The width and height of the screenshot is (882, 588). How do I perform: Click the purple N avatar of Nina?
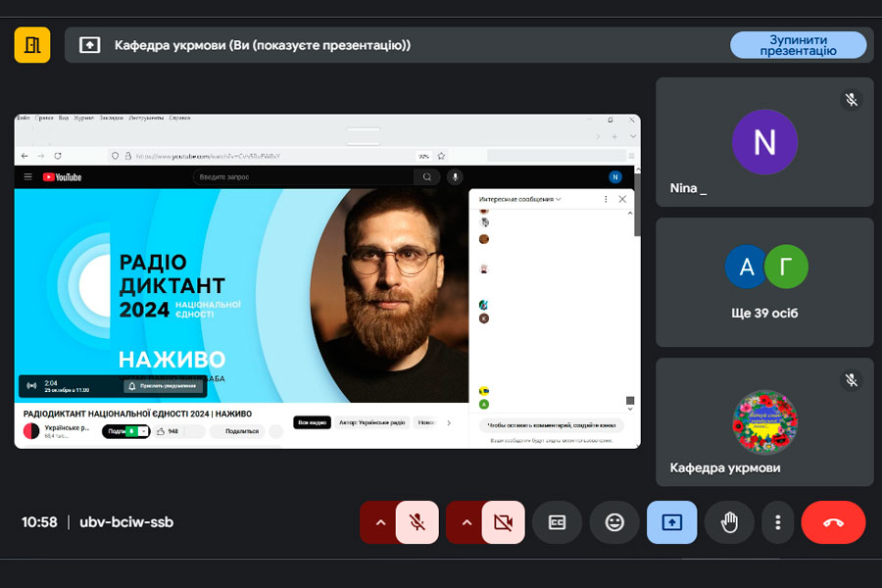pos(764,142)
